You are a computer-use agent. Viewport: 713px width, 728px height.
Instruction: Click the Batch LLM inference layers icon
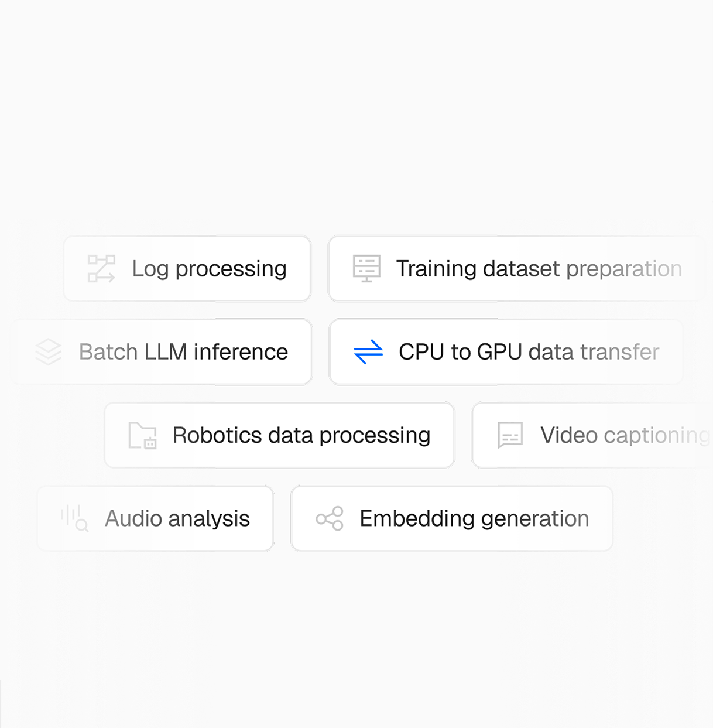click(x=48, y=352)
